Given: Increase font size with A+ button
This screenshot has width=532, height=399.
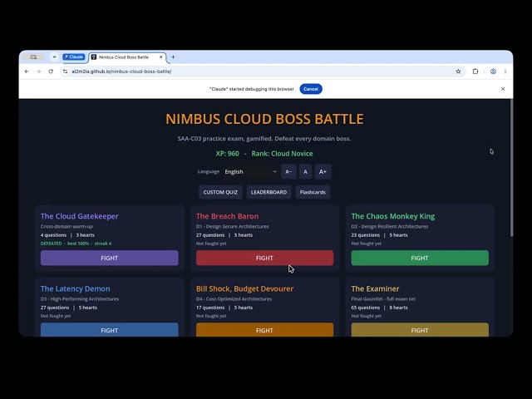Looking at the screenshot, I should pos(323,172).
